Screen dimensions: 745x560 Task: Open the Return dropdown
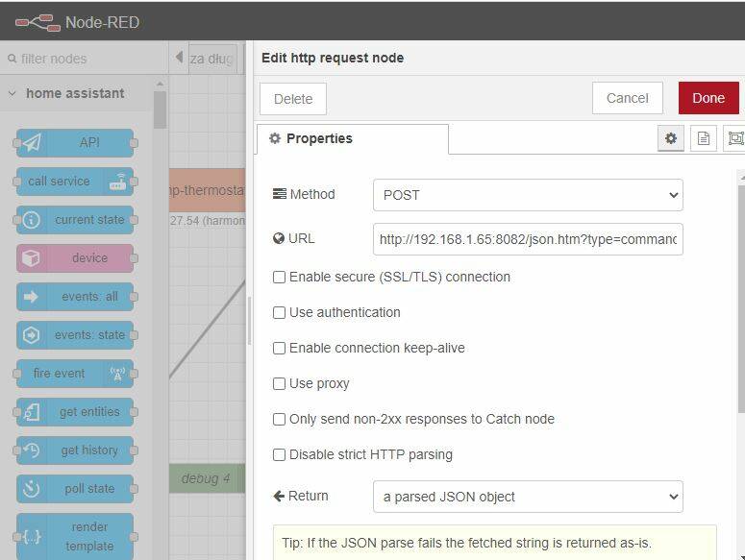click(528, 497)
